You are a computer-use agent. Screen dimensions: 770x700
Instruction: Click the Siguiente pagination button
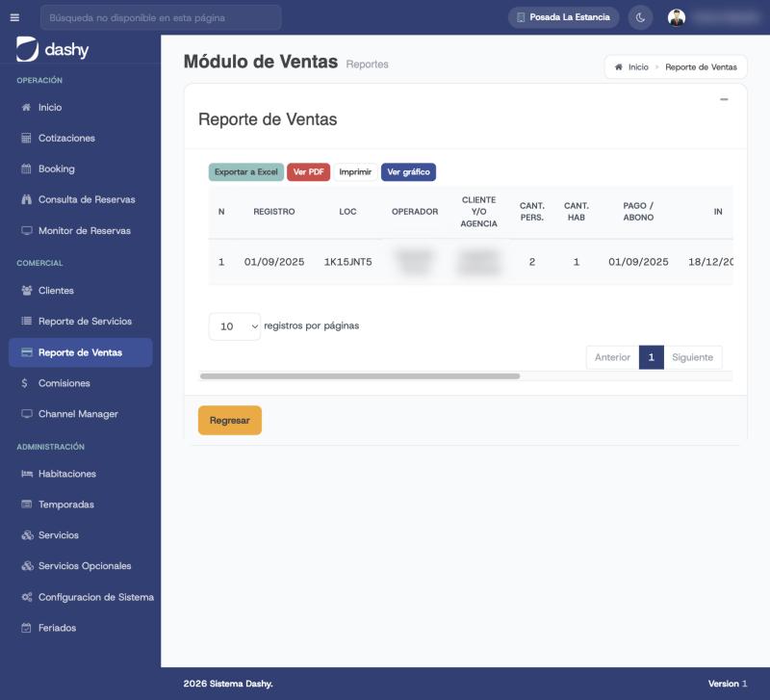(692, 357)
